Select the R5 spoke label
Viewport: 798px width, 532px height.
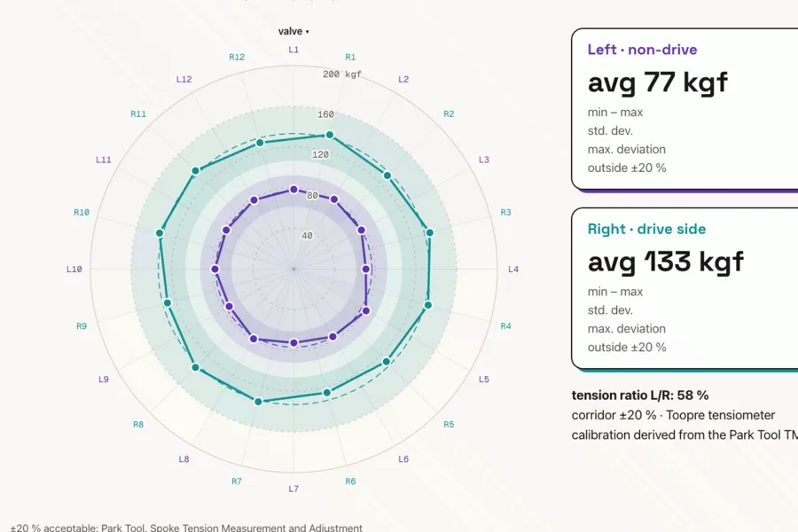point(449,424)
